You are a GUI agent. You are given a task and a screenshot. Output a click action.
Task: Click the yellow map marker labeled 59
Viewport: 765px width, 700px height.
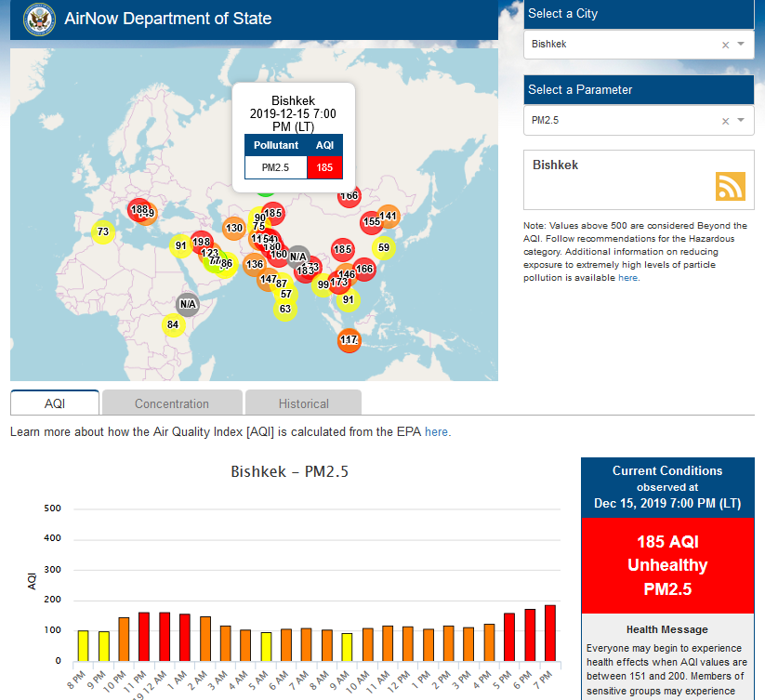[383, 247]
